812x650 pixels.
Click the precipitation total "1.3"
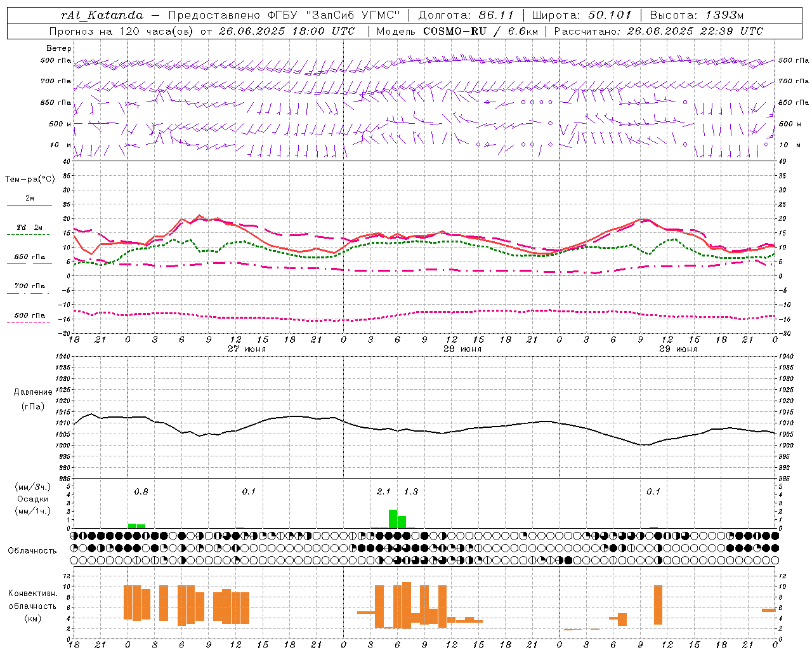(x=411, y=492)
